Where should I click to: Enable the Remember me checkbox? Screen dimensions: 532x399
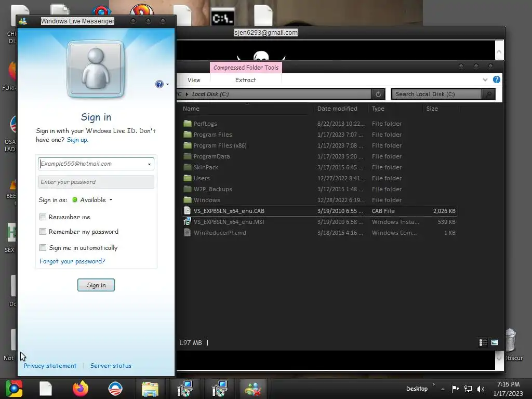[43, 217]
